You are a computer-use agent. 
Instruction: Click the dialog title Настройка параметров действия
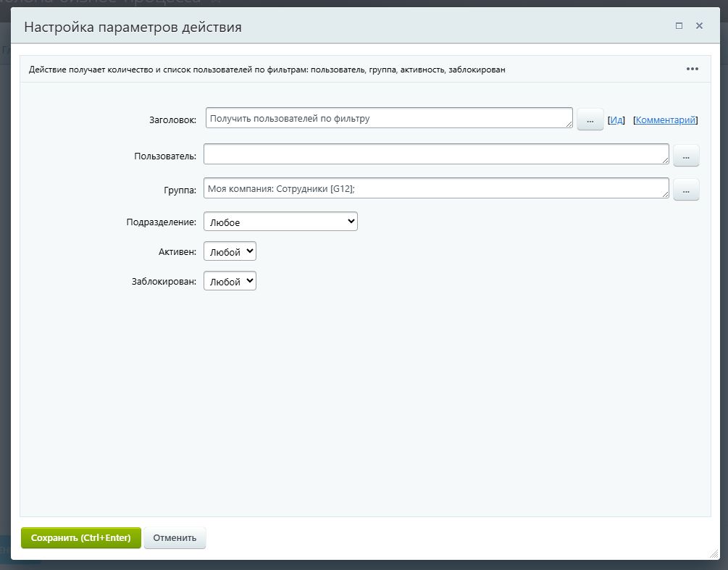[x=133, y=28]
